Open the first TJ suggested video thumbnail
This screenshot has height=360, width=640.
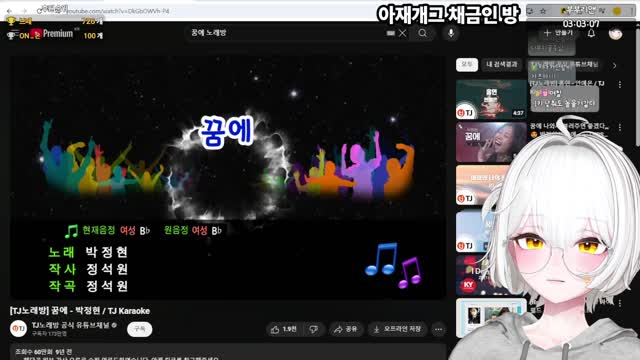click(x=491, y=99)
